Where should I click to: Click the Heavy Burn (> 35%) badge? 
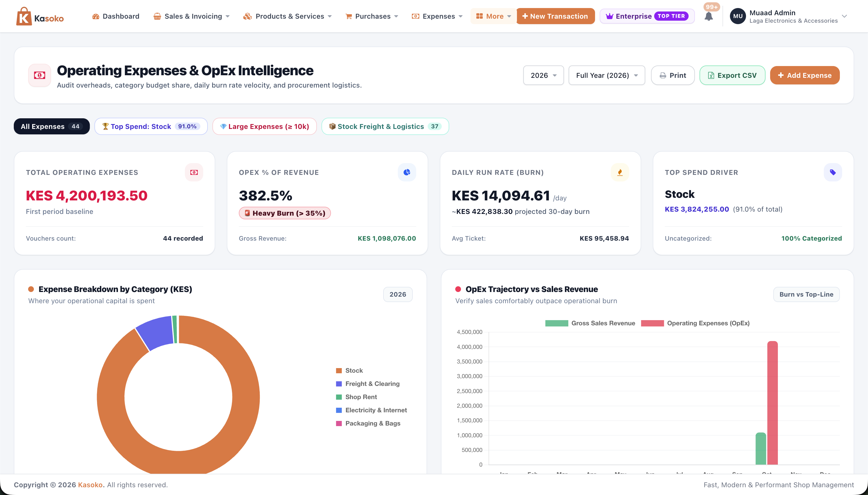285,213
